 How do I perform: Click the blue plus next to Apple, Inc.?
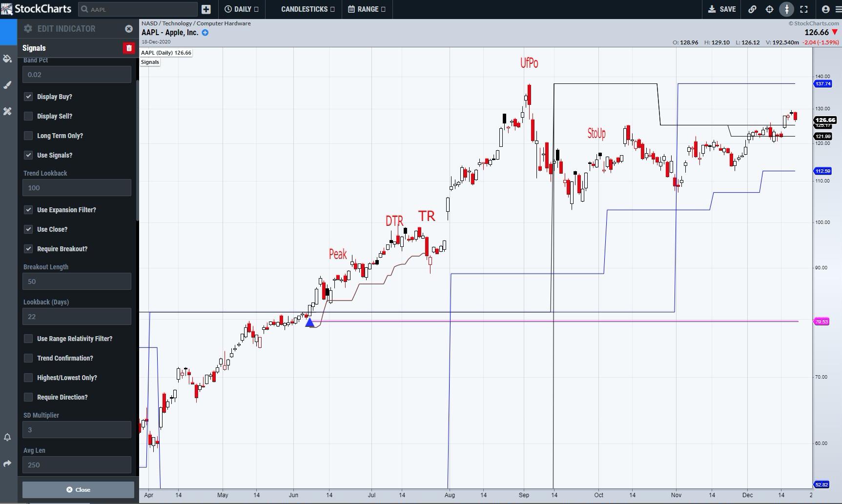coord(205,33)
